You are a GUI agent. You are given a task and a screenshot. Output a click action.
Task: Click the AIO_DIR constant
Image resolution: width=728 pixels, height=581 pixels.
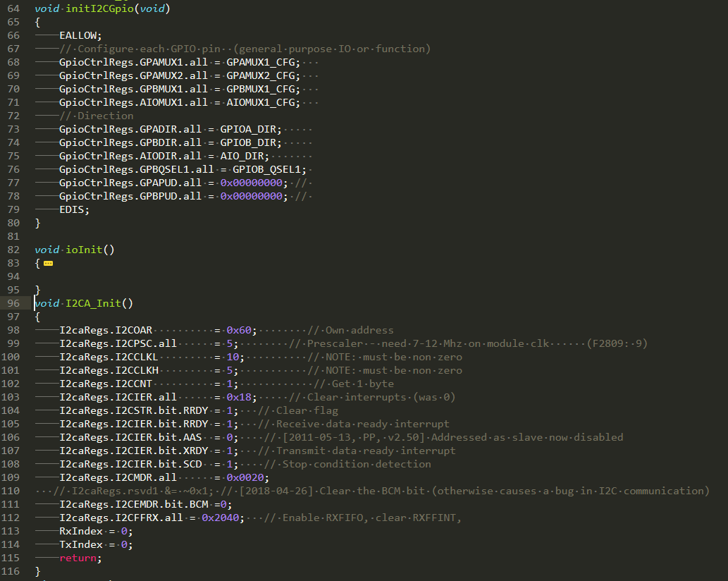[x=244, y=156]
